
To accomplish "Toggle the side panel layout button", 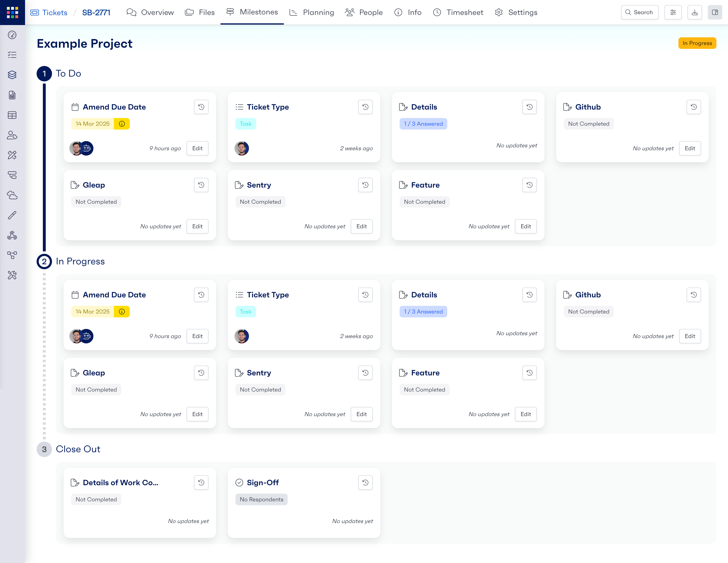I will click(x=715, y=12).
